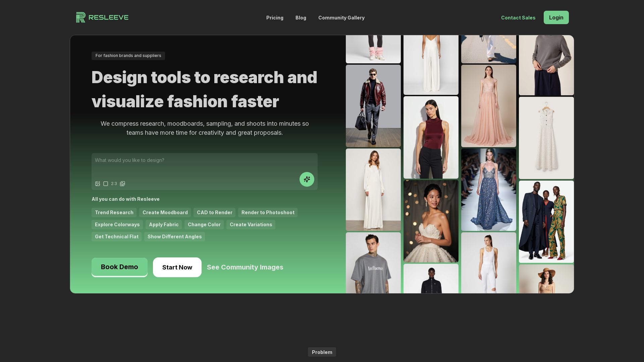Click the square aspect ratio icon

106,184
